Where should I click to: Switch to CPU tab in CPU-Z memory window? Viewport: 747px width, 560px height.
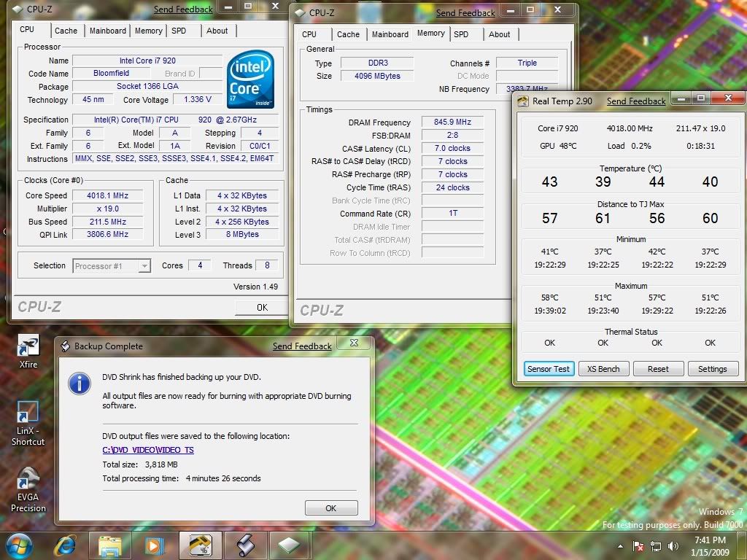[x=309, y=34]
